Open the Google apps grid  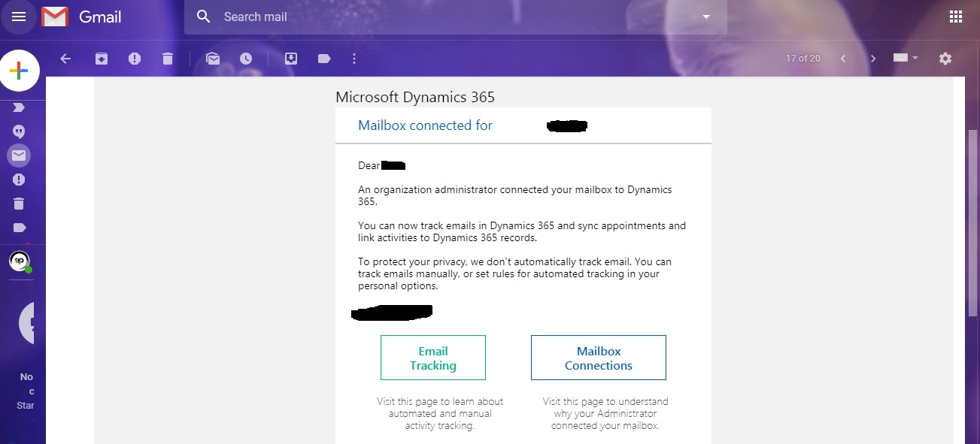(956, 17)
